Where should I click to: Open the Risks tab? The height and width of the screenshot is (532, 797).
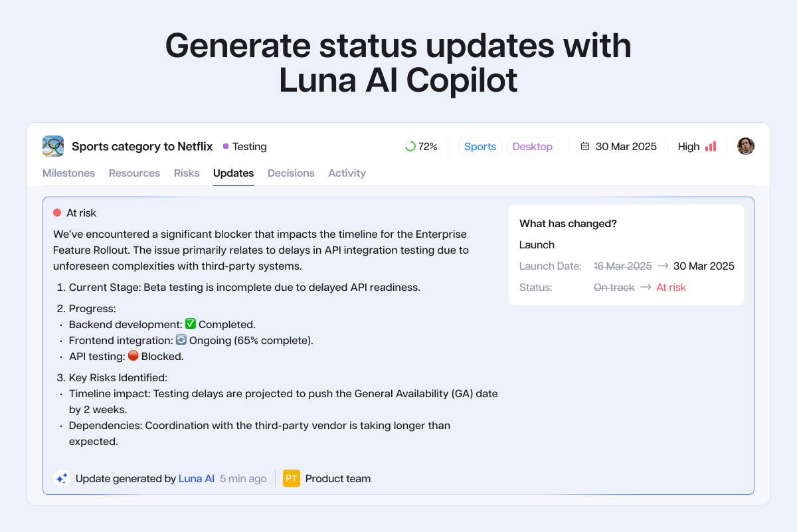(x=187, y=173)
